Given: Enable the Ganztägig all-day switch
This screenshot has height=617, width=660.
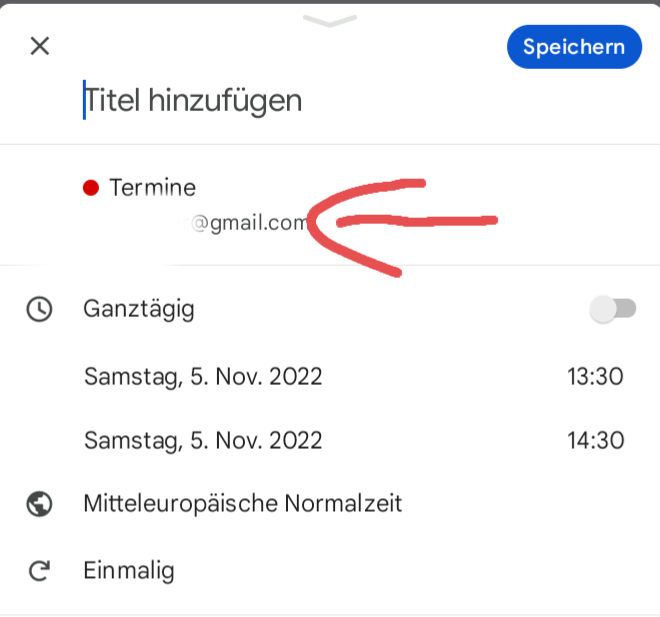Looking at the screenshot, I should tap(612, 309).
